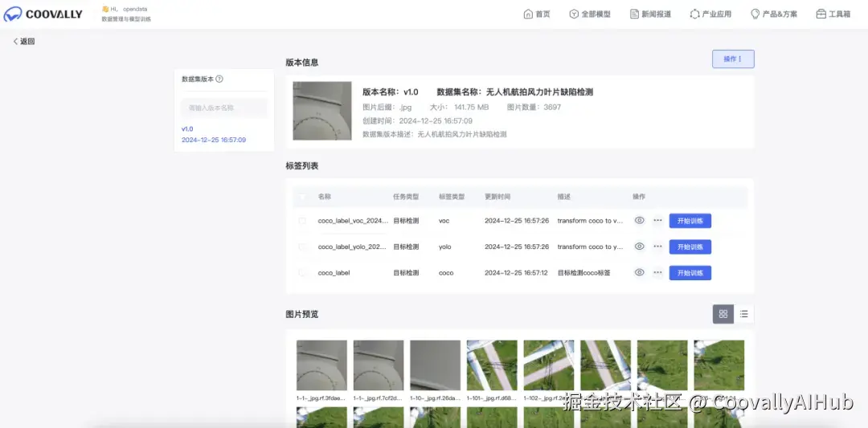Screen dimensions: 868x428
Task: Click the coco_label name cell
Action: 334,272
